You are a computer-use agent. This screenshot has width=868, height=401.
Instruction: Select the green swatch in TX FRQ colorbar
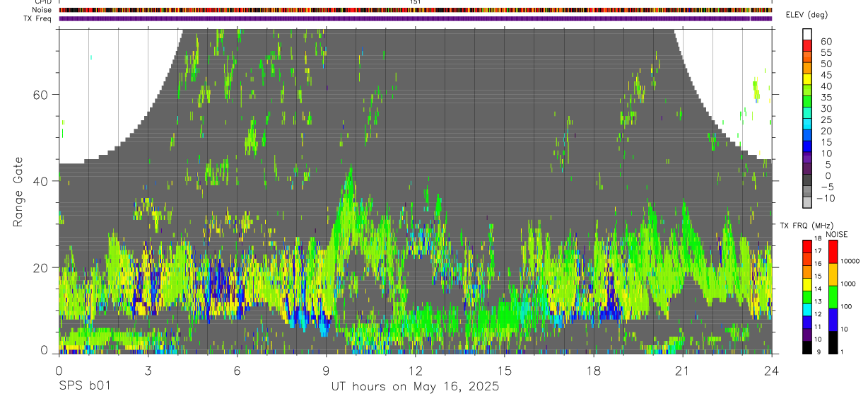[807, 297]
